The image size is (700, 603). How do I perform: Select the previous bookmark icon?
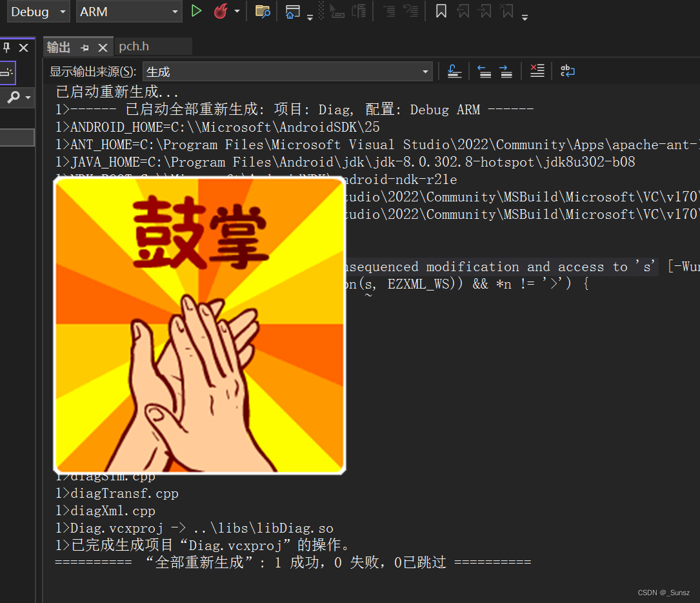point(464,12)
